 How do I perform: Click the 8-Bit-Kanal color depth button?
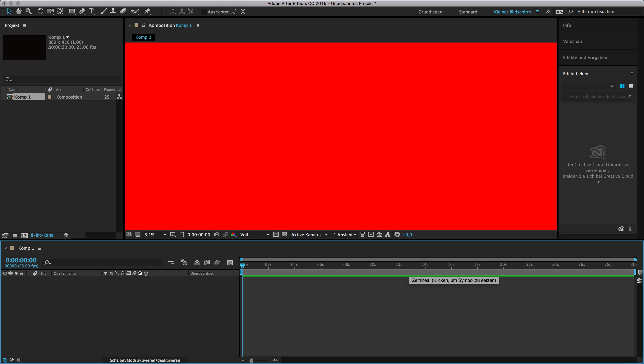(43, 235)
